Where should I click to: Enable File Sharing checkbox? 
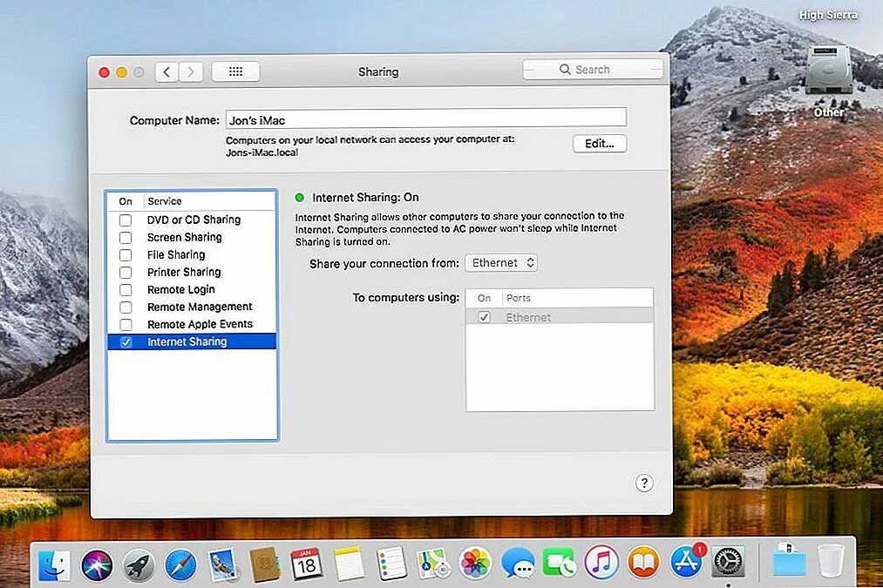coord(126,255)
